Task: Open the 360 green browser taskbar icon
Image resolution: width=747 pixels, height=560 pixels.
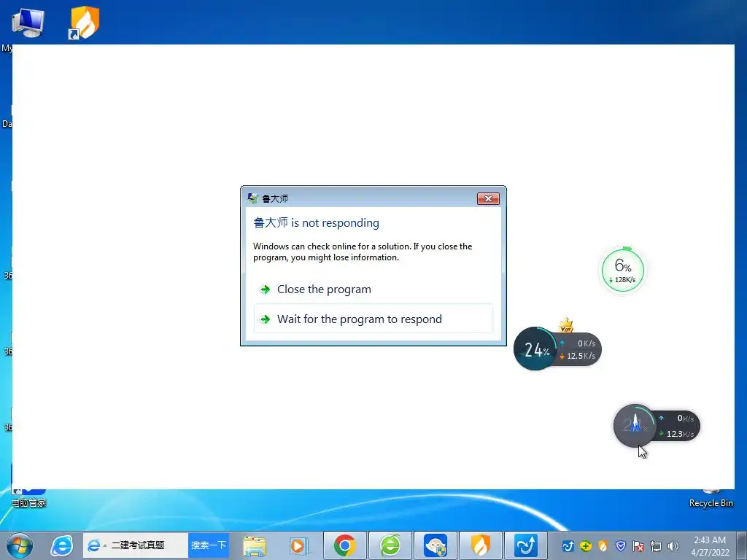Action: point(390,545)
